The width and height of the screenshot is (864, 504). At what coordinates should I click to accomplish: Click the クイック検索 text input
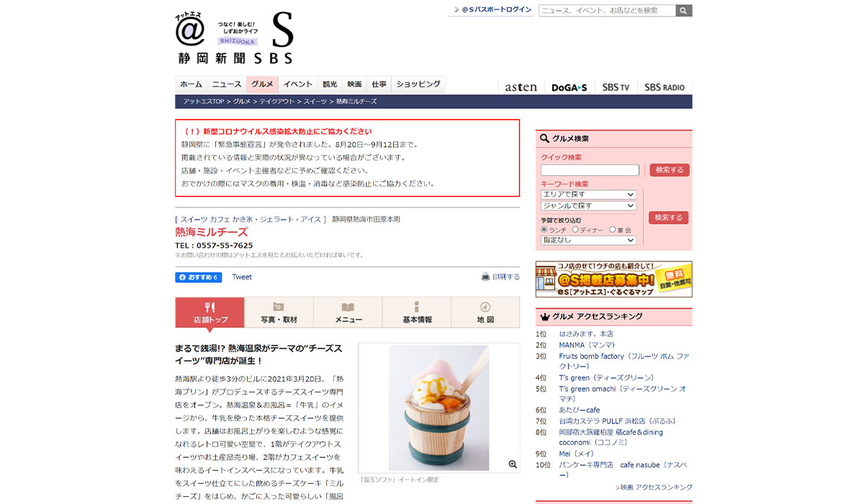pos(590,171)
